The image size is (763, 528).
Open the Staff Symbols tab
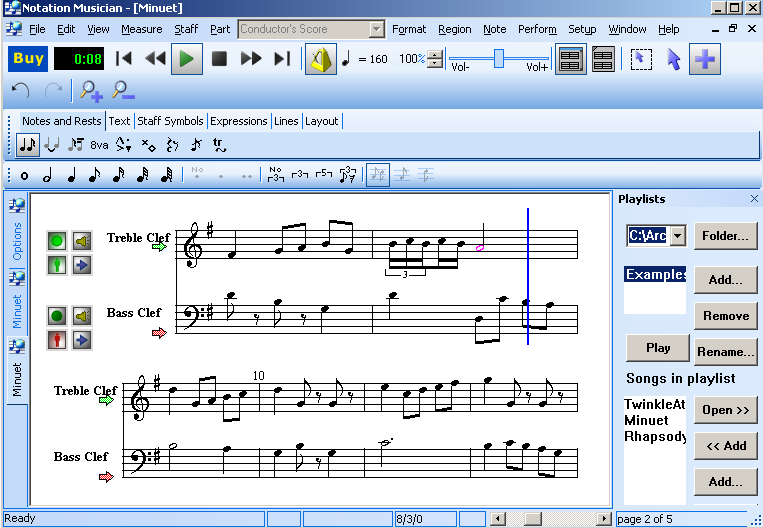click(170, 121)
